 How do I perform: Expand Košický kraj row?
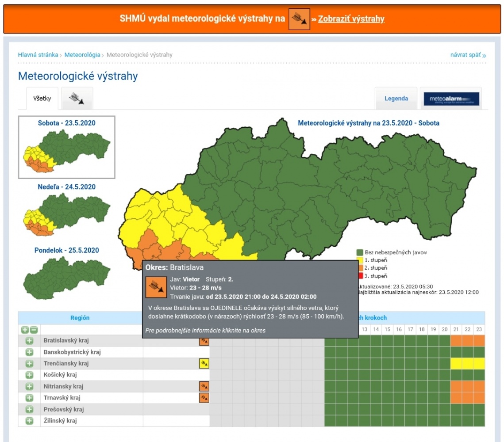pyautogui.click(x=30, y=375)
